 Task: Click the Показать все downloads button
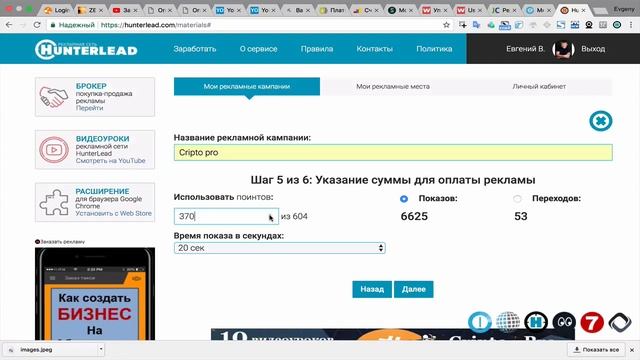point(596,350)
